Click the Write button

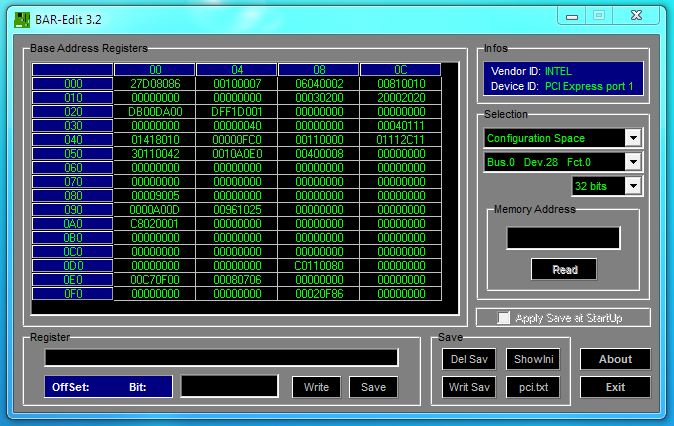(316, 387)
